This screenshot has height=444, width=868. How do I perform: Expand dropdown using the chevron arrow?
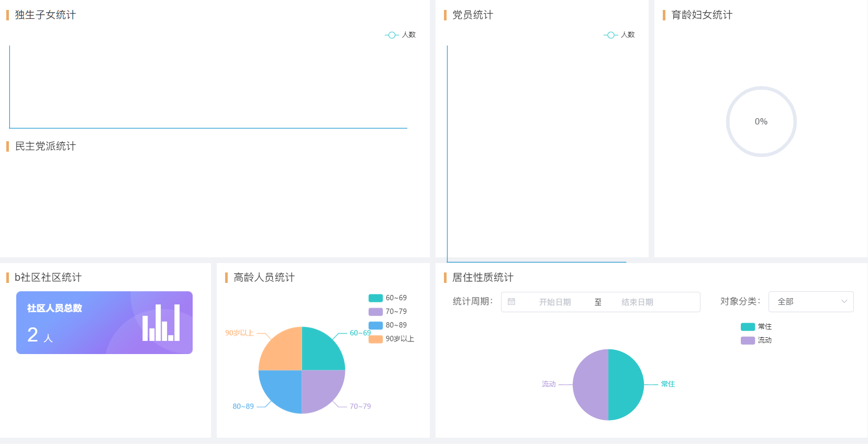(x=844, y=302)
